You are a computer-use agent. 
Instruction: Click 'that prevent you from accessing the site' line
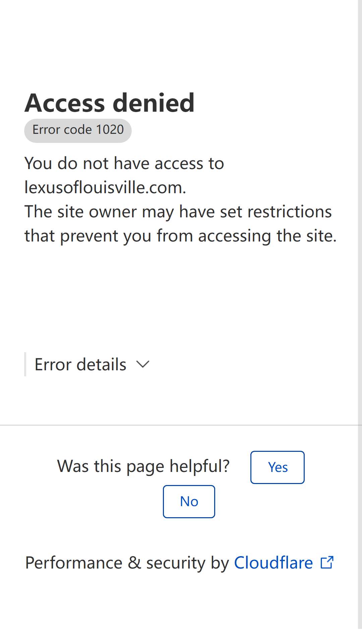pyautogui.click(x=180, y=236)
